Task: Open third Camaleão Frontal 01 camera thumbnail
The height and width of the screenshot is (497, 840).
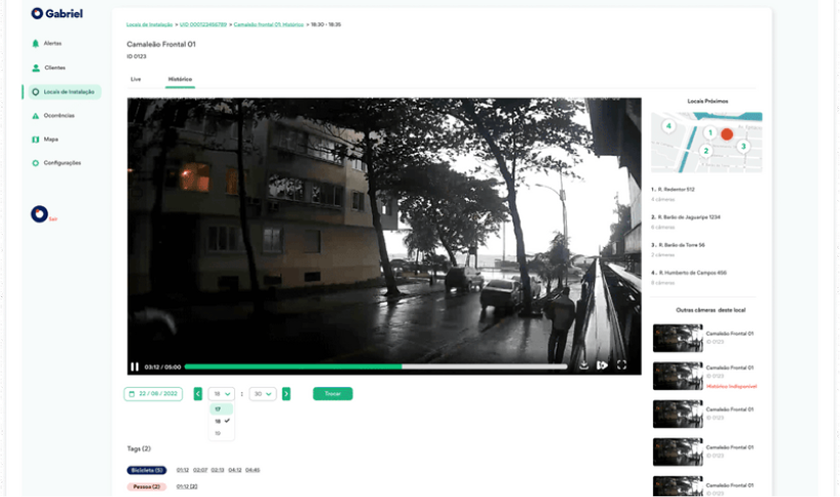Action: 678,414
